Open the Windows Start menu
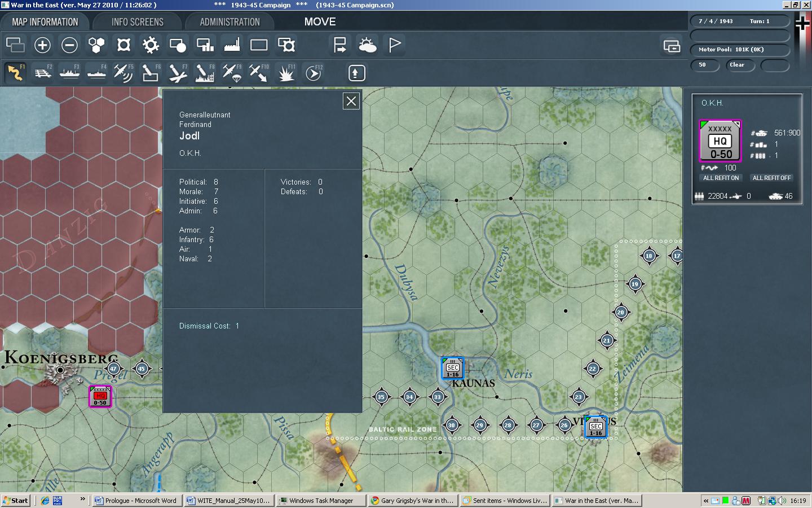The height and width of the screenshot is (508, 812). [15, 500]
